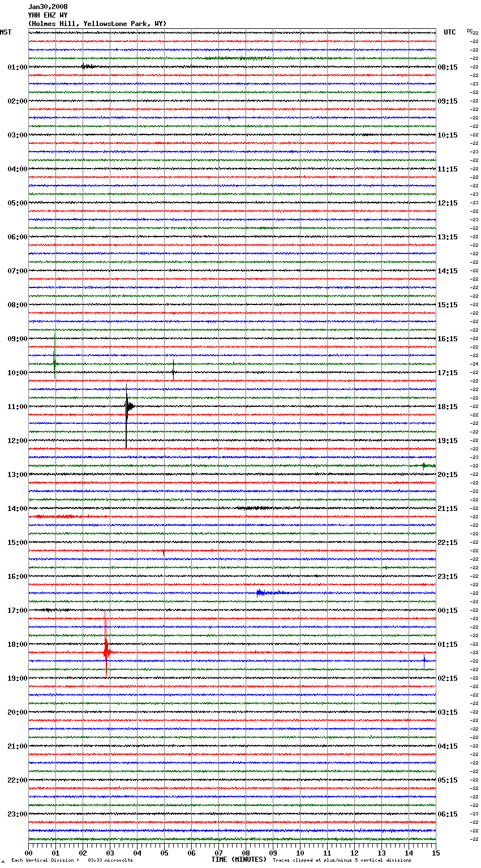
Task: Pick the 14:00 MST time label
Action: (18, 509)
